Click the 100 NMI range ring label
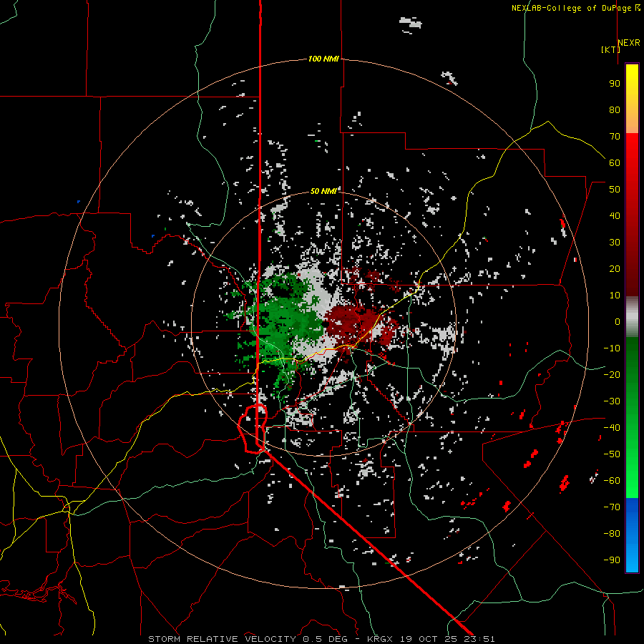This screenshot has width=644, height=644. 323,59
